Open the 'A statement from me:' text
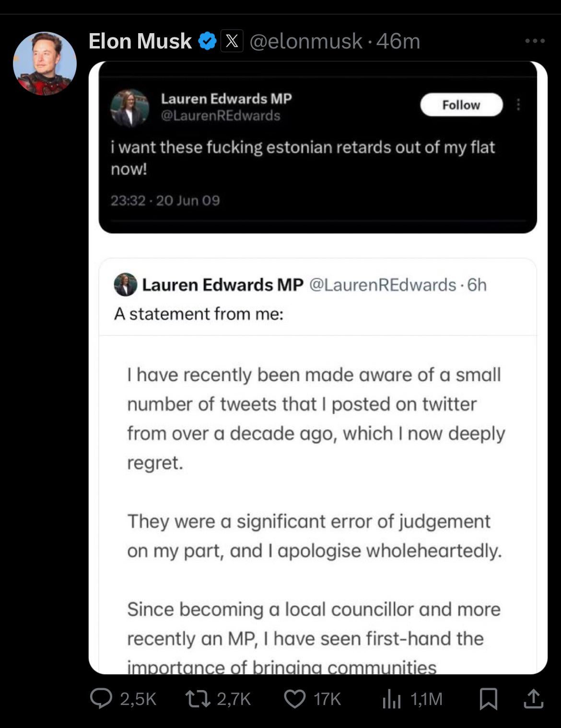The width and height of the screenshot is (561, 728). 199,314
